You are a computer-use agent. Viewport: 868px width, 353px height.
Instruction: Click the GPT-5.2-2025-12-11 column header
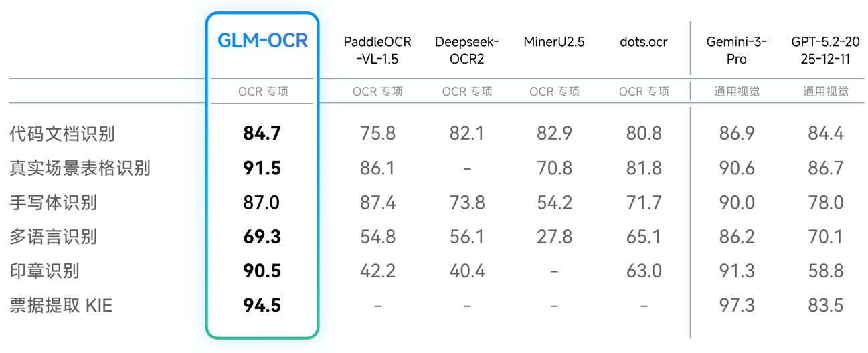coord(825,50)
